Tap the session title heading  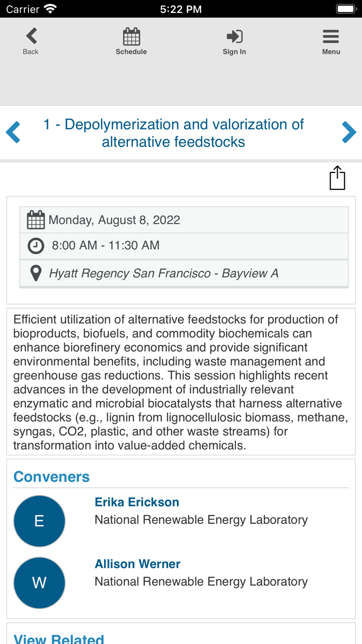click(x=174, y=133)
